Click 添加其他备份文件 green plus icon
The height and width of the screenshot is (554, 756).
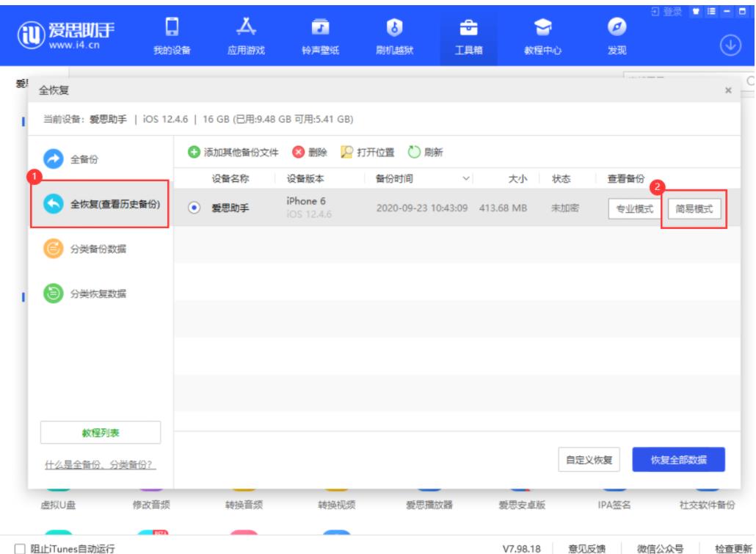194,153
